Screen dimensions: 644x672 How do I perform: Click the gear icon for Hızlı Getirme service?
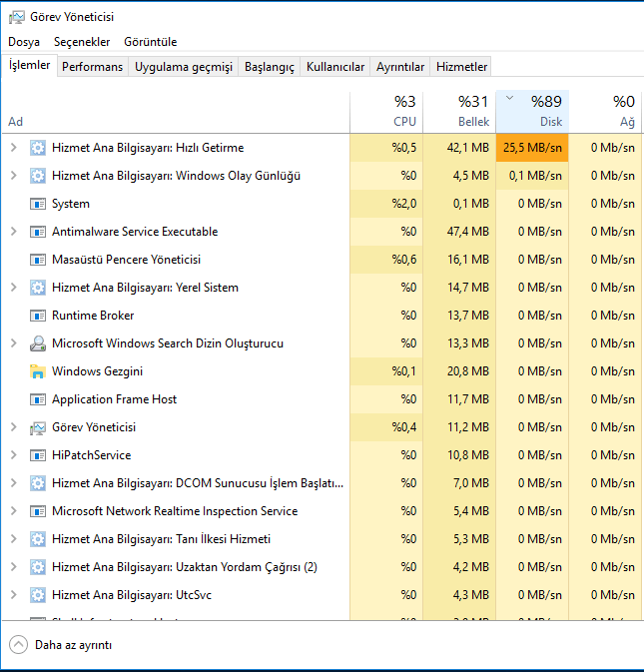pyautogui.click(x=38, y=148)
